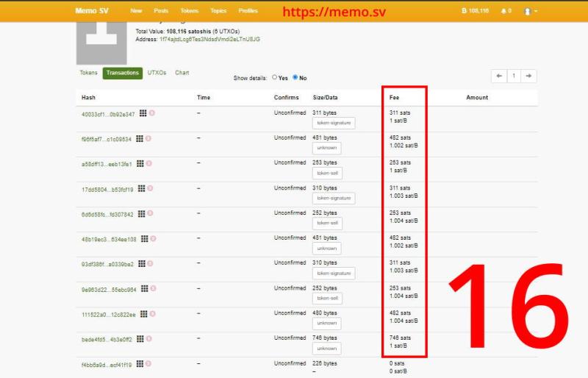Click pink circle icon beside 40033cf1...0b92e347
The width and height of the screenshot is (588, 378).
[x=152, y=113]
